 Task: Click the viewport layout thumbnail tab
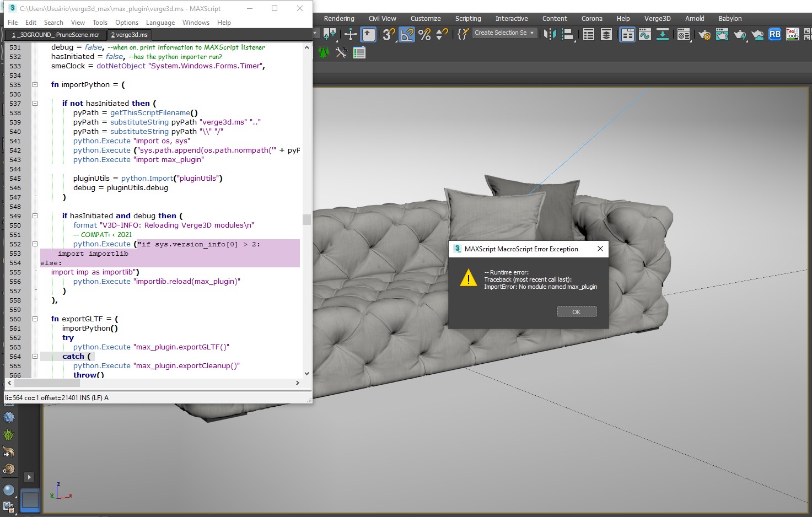pos(30,500)
